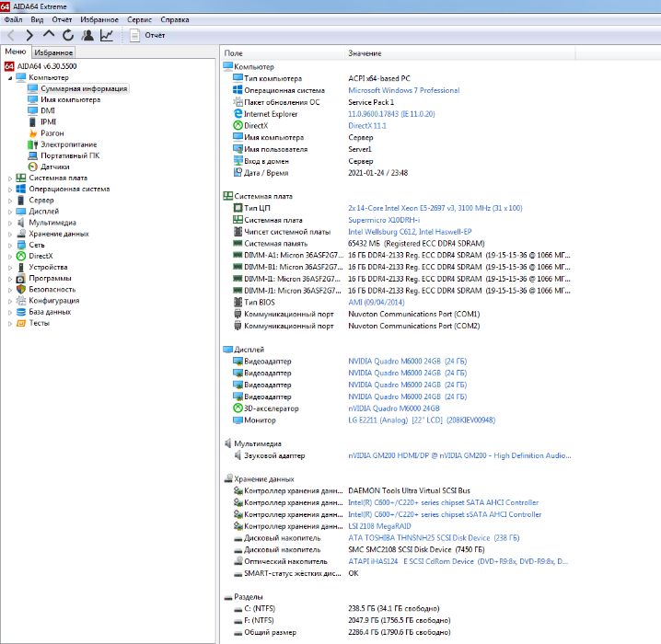The image size is (661, 644).
Task: Open the graph chart toolbar icon
Action: pyautogui.click(x=107, y=35)
